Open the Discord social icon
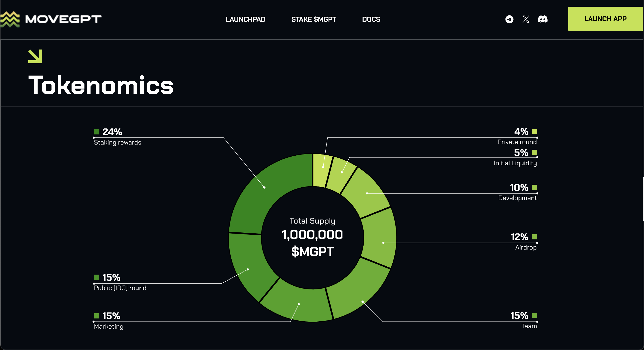 [543, 19]
